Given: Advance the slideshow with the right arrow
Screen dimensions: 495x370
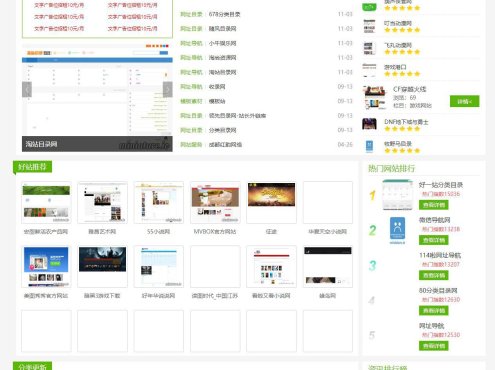Looking at the screenshot, I should click(x=168, y=89).
